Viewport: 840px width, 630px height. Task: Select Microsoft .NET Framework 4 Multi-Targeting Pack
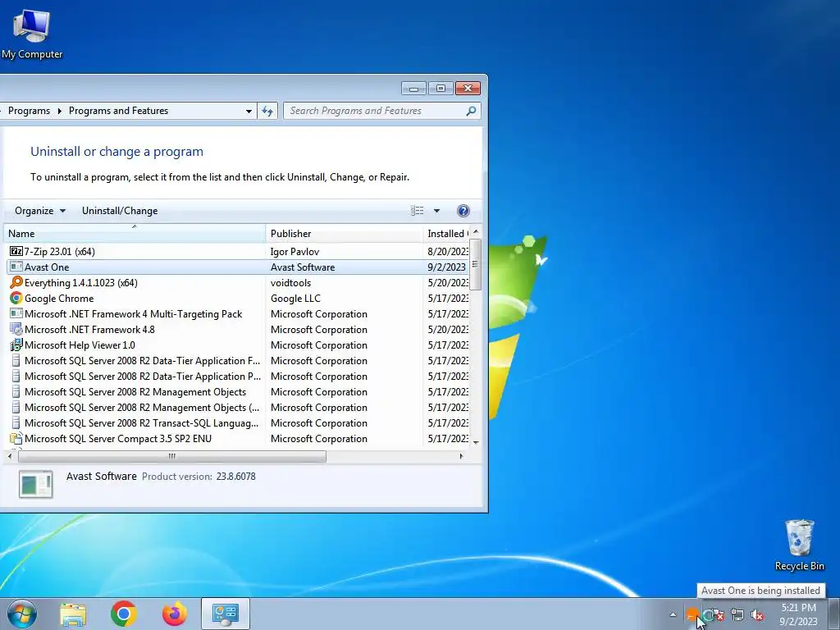point(134,314)
